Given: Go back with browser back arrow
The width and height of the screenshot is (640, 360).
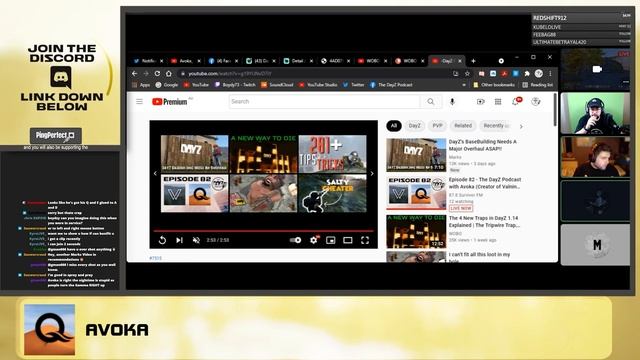Looking at the screenshot, I should point(134,73).
